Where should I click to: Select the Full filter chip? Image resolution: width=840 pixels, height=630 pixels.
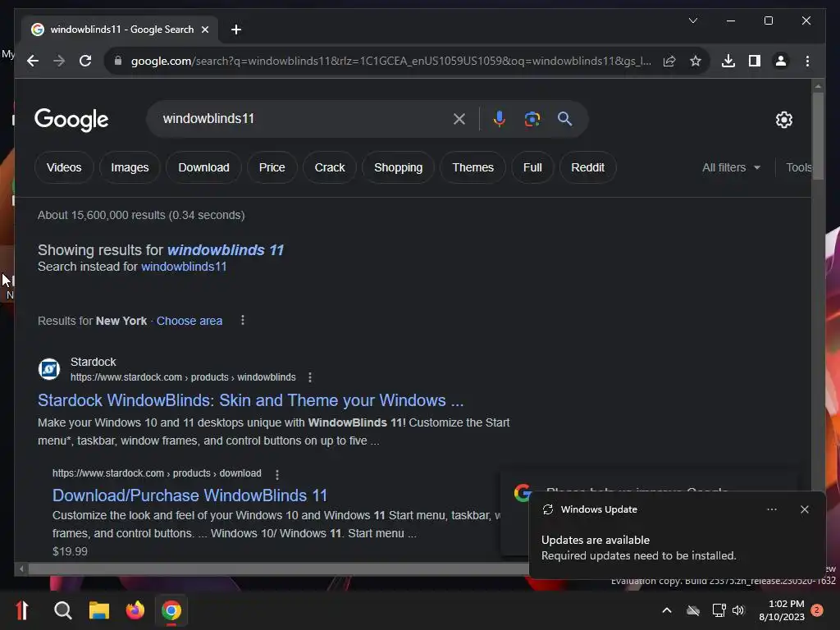click(532, 167)
